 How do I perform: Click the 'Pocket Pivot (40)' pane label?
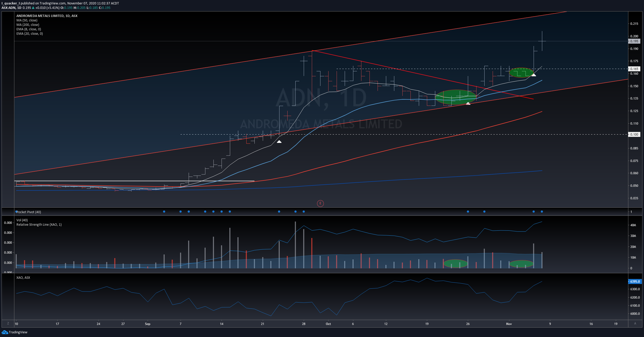point(29,212)
